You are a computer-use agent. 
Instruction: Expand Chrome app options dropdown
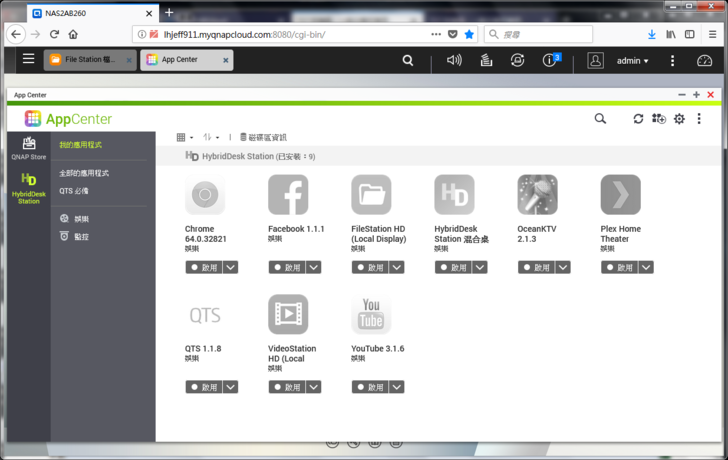(x=230, y=267)
